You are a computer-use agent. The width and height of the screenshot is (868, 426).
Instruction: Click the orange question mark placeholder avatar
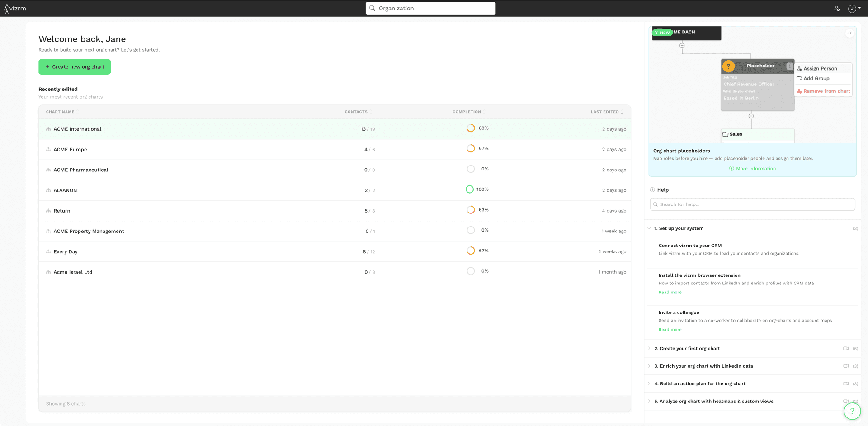tap(728, 66)
